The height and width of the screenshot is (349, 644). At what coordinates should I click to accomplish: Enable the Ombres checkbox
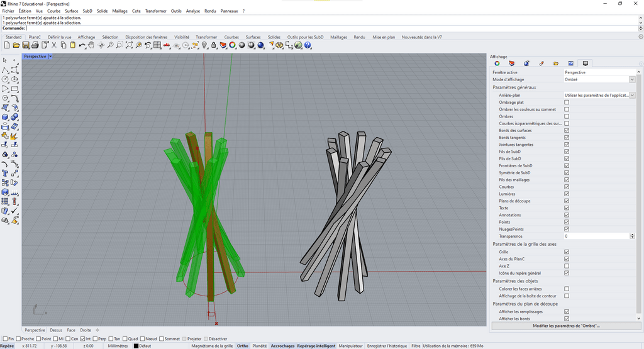click(x=567, y=116)
